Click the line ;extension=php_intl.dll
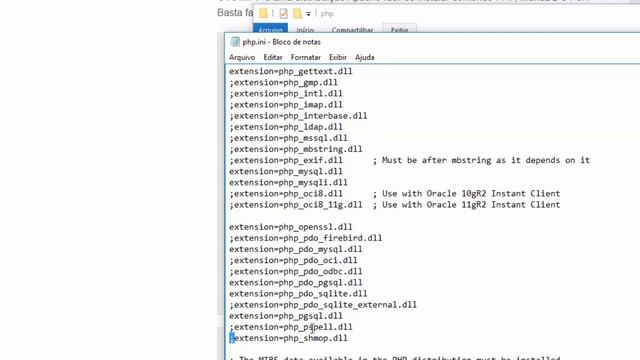 click(286, 93)
